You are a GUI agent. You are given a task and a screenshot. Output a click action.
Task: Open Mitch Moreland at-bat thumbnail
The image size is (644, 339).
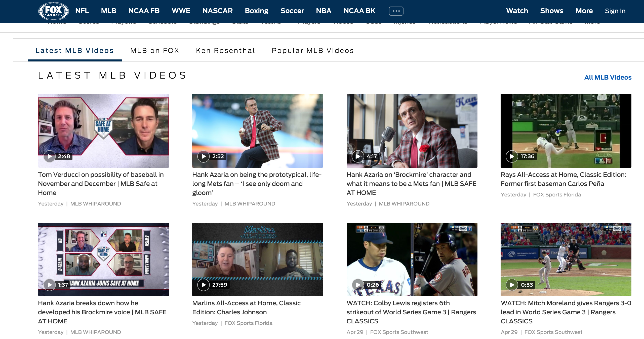[566, 259]
